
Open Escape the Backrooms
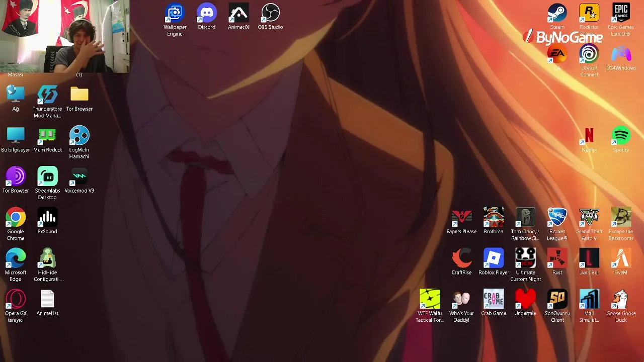click(x=621, y=218)
